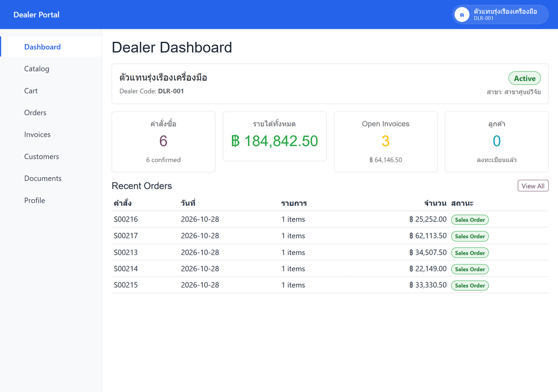
Task: Click the user avatar circle icon
Action: [462, 14]
